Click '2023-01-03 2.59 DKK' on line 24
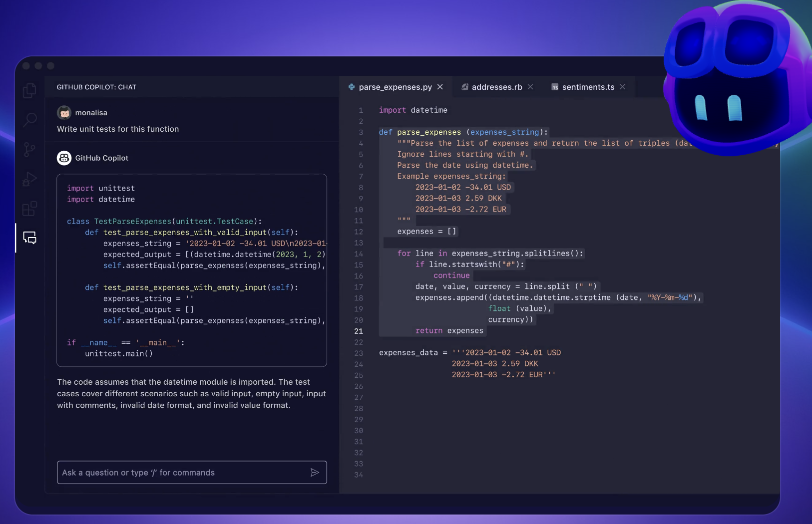 coord(495,364)
